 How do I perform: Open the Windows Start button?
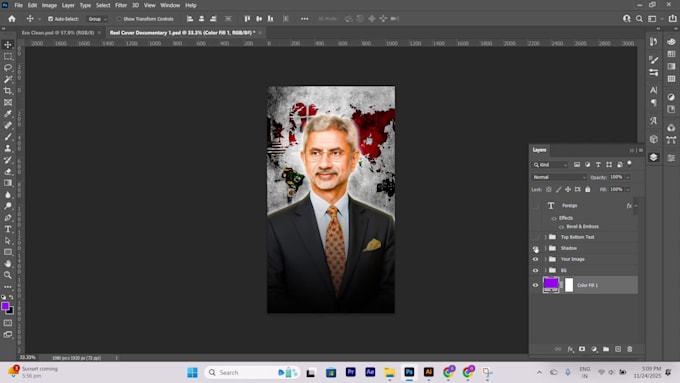pyautogui.click(x=192, y=372)
